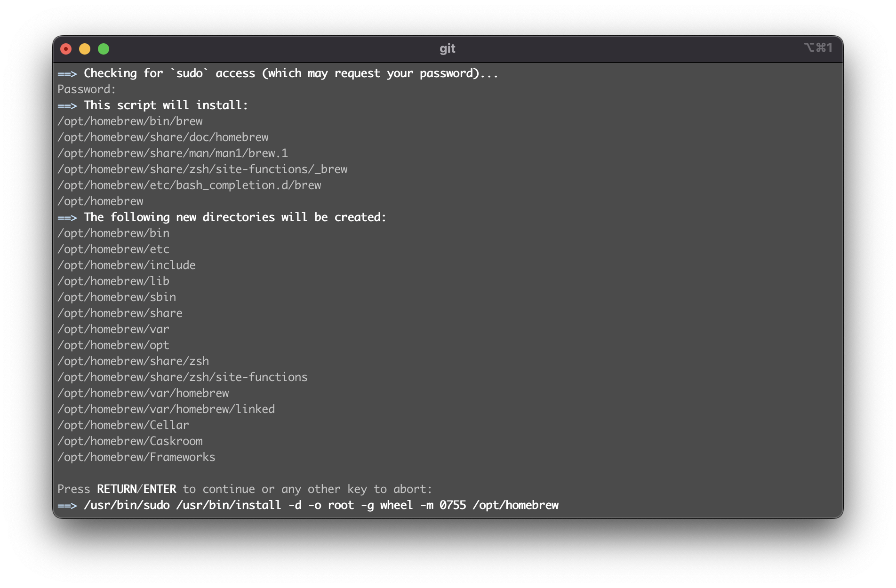This screenshot has width=896, height=588.
Task: Click the arrow before 'This script will install:'
Action: pos(68,105)
